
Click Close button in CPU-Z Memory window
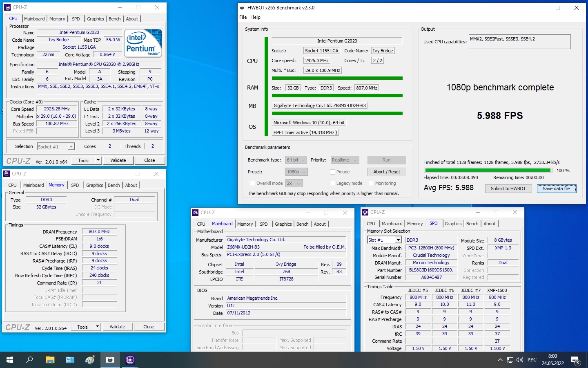point(149,327)
